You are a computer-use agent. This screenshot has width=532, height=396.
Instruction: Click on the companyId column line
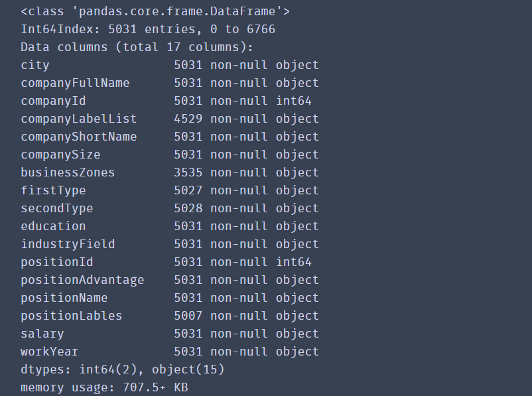pos(166,101)
